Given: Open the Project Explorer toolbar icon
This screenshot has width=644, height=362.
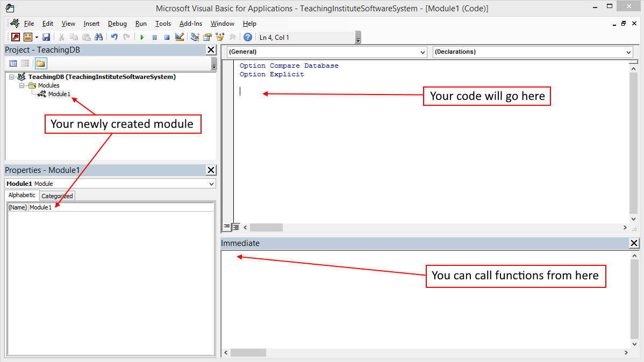Looking at the screenshot, I should [195, 38].
